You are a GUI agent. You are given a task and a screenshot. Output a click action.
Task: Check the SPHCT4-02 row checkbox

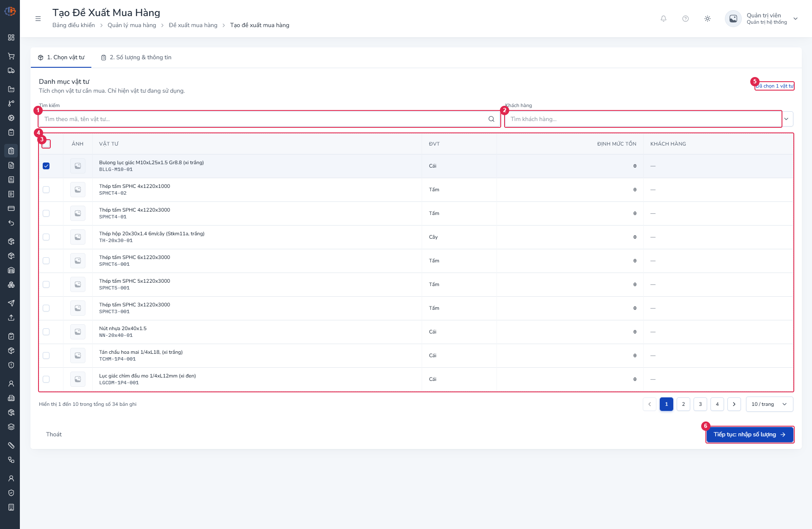[46, 190]
